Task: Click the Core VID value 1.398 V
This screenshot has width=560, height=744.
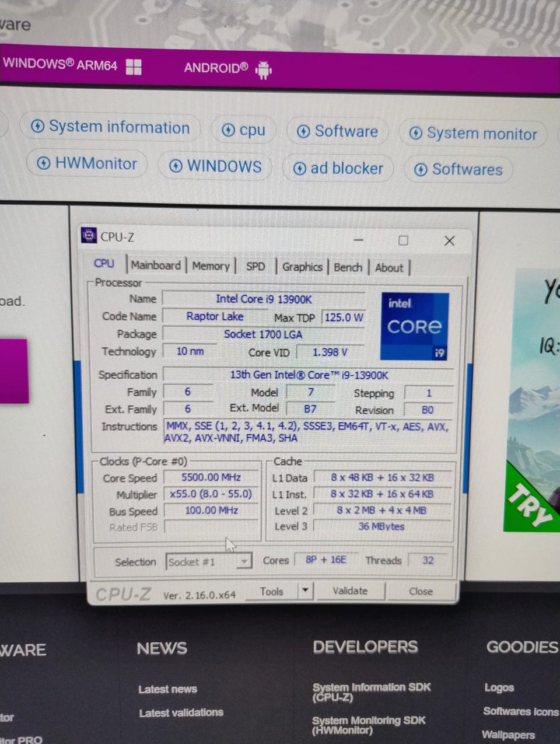Action: coord(330,352)
